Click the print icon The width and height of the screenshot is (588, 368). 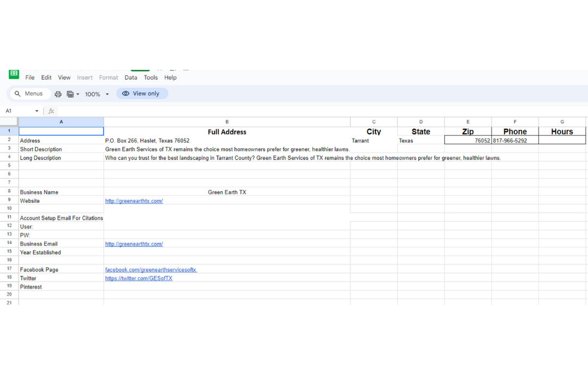(x=58, y=94)
